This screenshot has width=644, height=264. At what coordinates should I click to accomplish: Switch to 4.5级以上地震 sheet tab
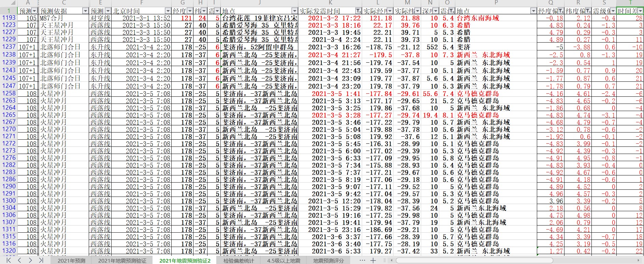coord(284,261)
